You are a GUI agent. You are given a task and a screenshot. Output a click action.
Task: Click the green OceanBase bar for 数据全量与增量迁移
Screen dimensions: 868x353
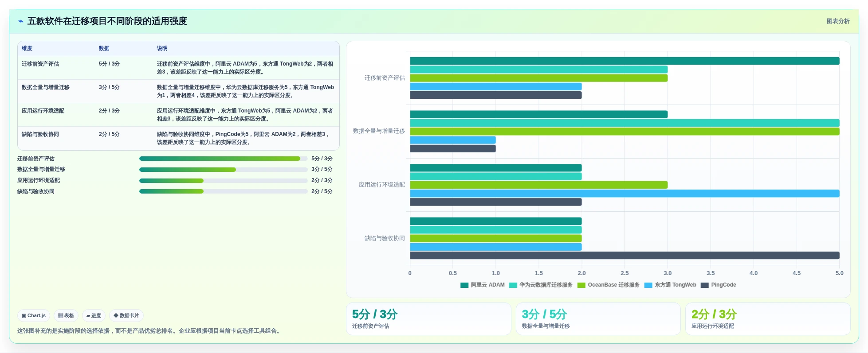coord(624,132)
